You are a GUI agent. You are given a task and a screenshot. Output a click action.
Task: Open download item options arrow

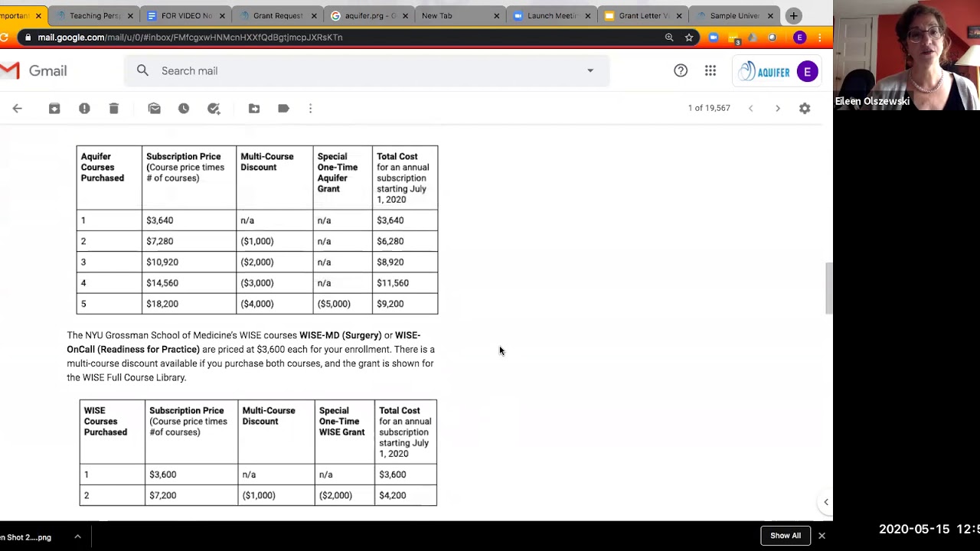click(x=77, y=536)
